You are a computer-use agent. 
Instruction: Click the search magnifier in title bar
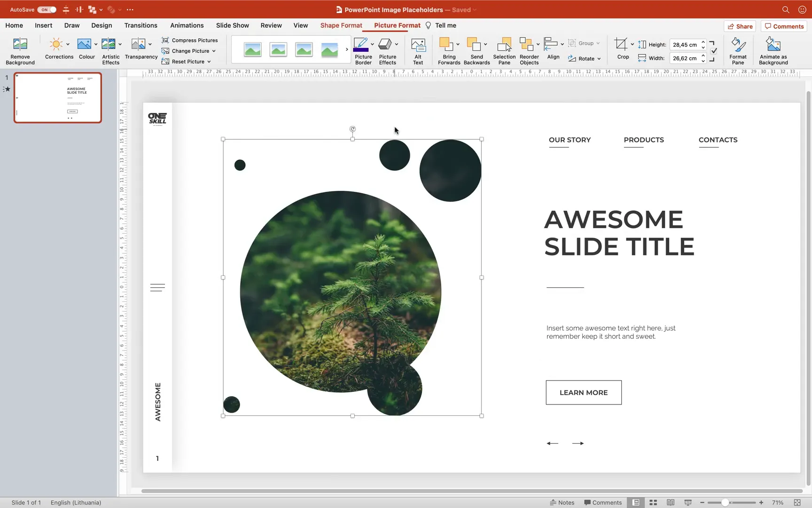point(786,9)
